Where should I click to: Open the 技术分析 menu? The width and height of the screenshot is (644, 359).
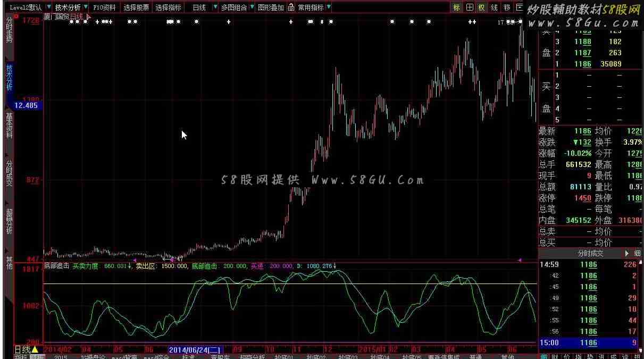tap(68, 7)
